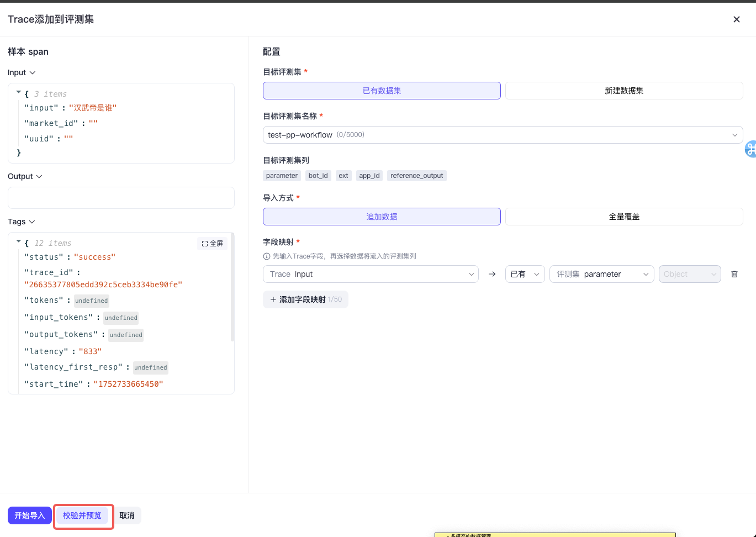Choose 全量覆盖 import mode
Screen dimensions: 756x537
(x=624, y=217)
